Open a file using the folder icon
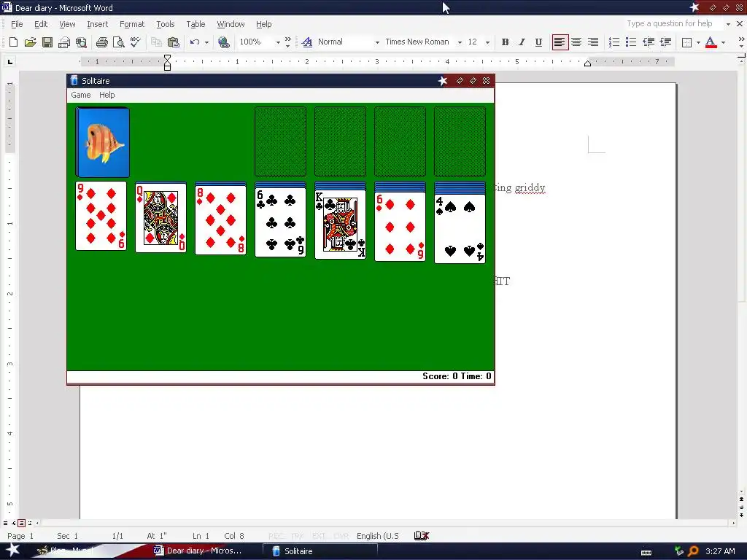The height and width of the screenshot is (560, 747). 30,42
